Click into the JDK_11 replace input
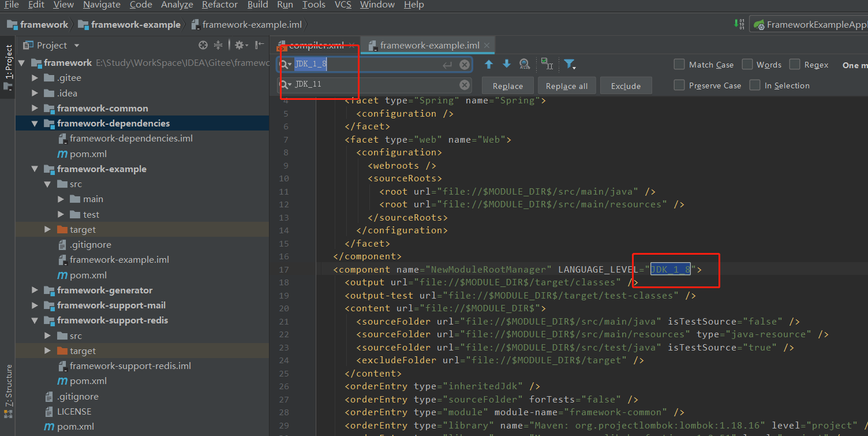The height and width of the screenshot is (436, 868). (375, 85)
